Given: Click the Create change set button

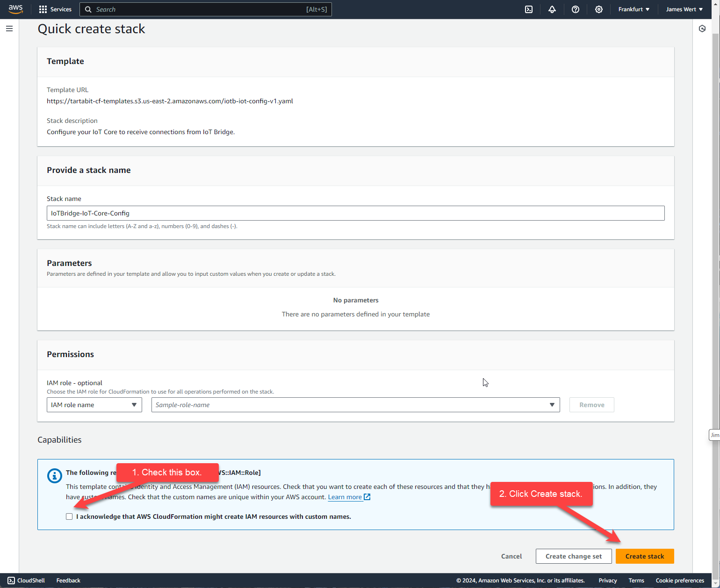Looking at the screenshot, I should (574, 556).
